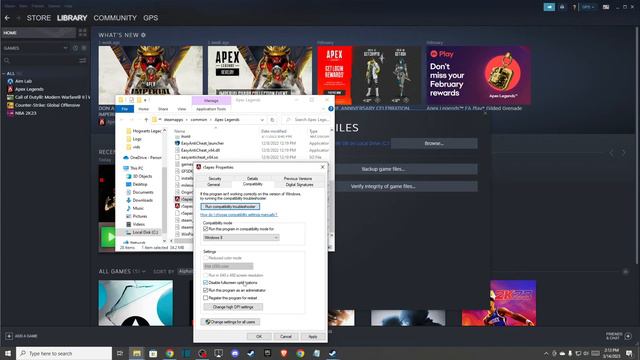Click Steam's back navigation arrow
The width and height of the screenshot is (640, 360).
[7, 18]
